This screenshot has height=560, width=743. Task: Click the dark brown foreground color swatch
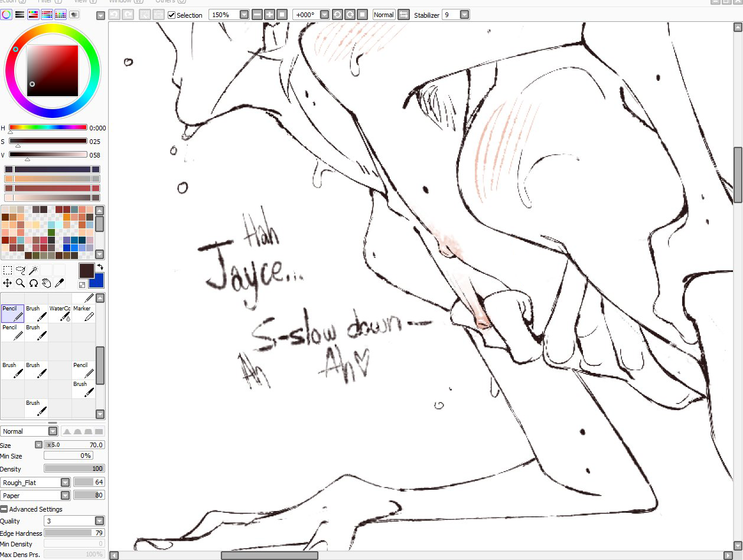point(86,271)
